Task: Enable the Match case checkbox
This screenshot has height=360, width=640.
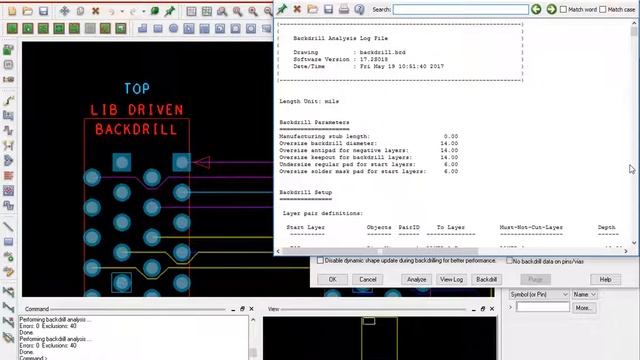Action: (603, 9)
